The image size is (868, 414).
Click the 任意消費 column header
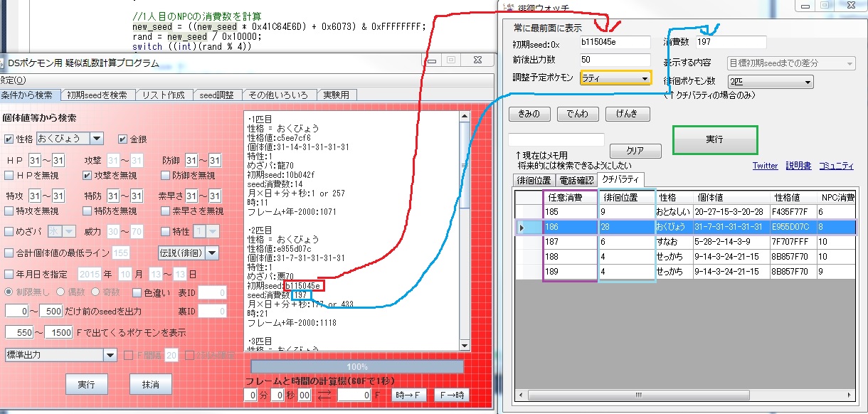(x=571, y=197)
